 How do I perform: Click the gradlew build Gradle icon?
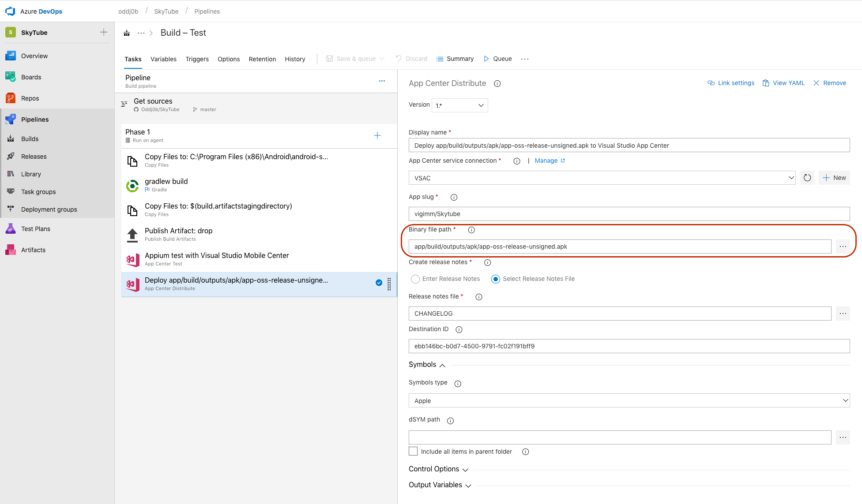point(132,185)
